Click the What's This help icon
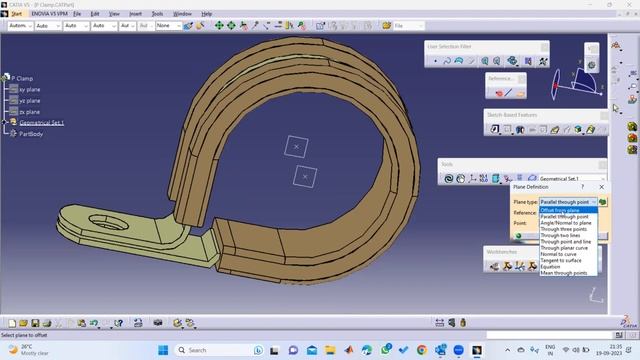The width and height of the screenshot is (640, 360). click(118, 323)
